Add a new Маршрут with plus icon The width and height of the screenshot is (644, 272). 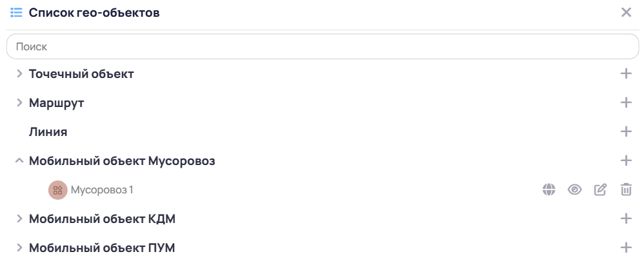pyautogui.click(x=626, y=102)
